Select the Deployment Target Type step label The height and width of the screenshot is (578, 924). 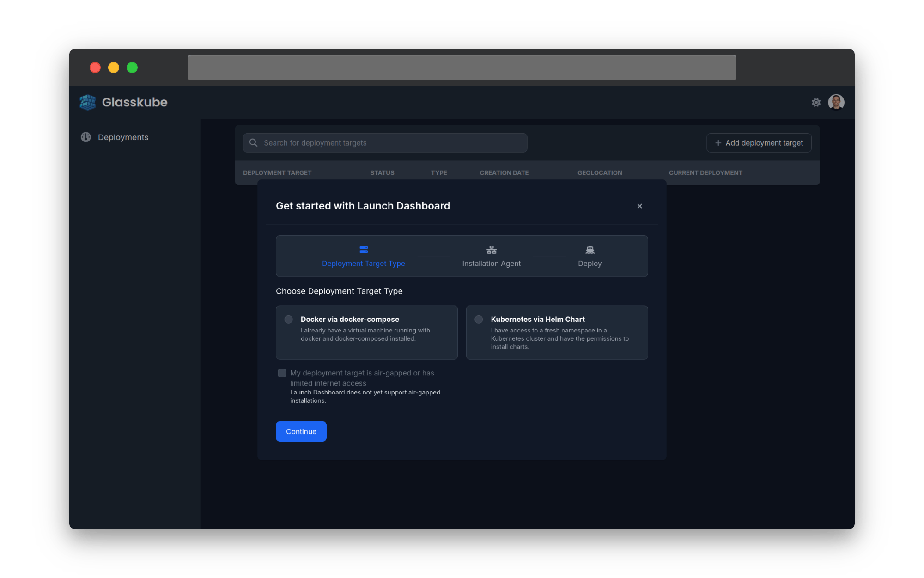point(363,264)
